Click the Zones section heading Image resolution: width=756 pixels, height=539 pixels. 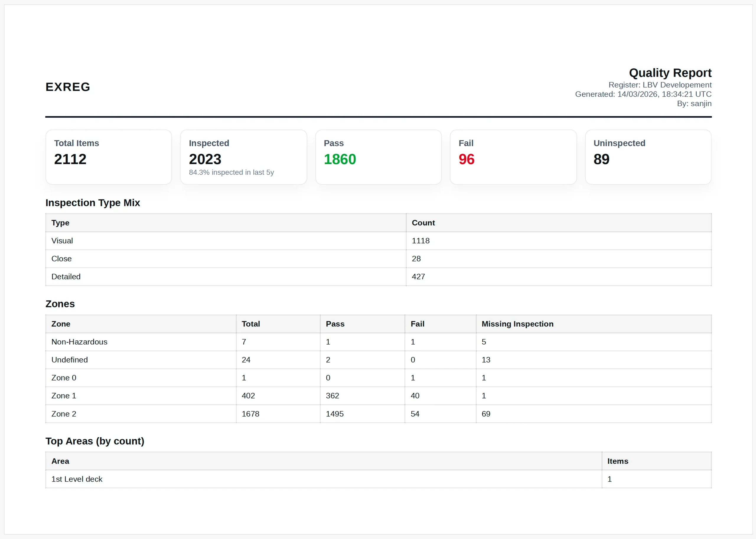[60, 304]
